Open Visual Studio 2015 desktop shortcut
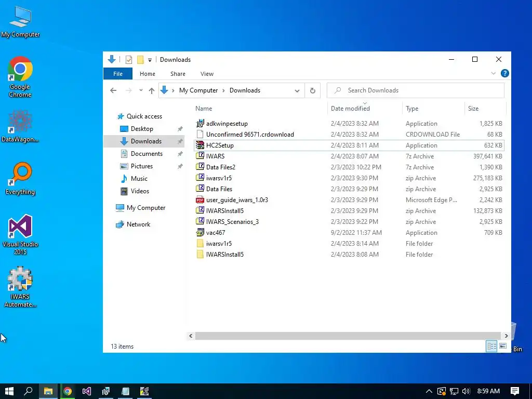 (20, 234)
